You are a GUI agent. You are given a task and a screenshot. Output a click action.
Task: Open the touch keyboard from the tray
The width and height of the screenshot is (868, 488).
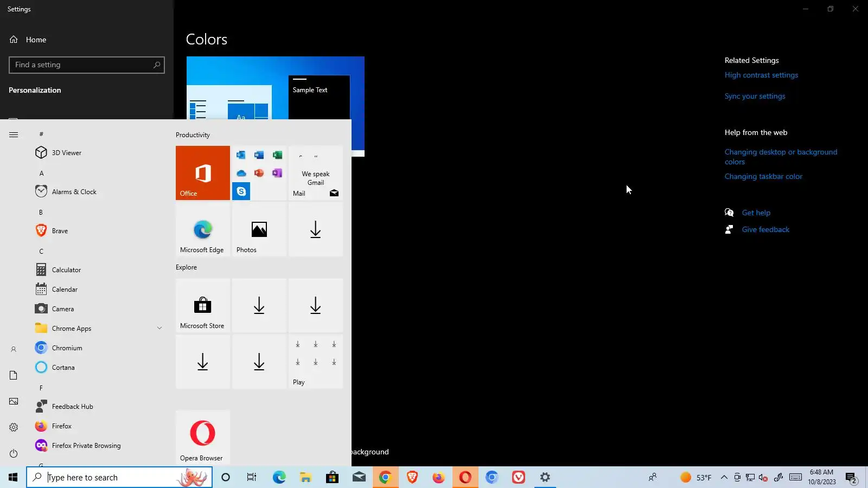tap(795, 478)
